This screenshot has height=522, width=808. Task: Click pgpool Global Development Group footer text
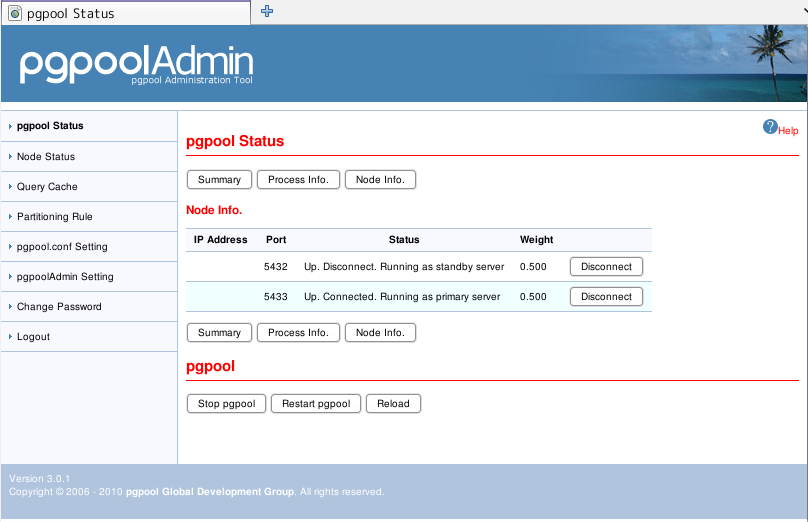tap(210, 492)
